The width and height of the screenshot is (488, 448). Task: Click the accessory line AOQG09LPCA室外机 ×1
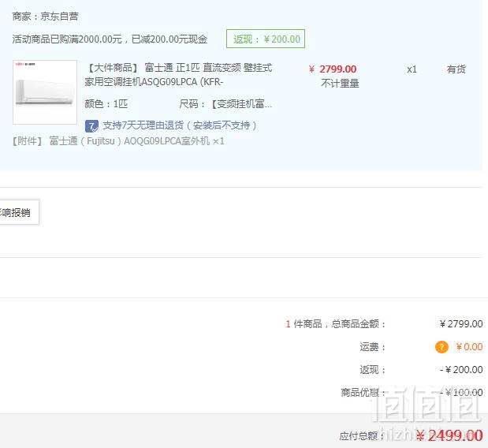[x=118, y=141]
